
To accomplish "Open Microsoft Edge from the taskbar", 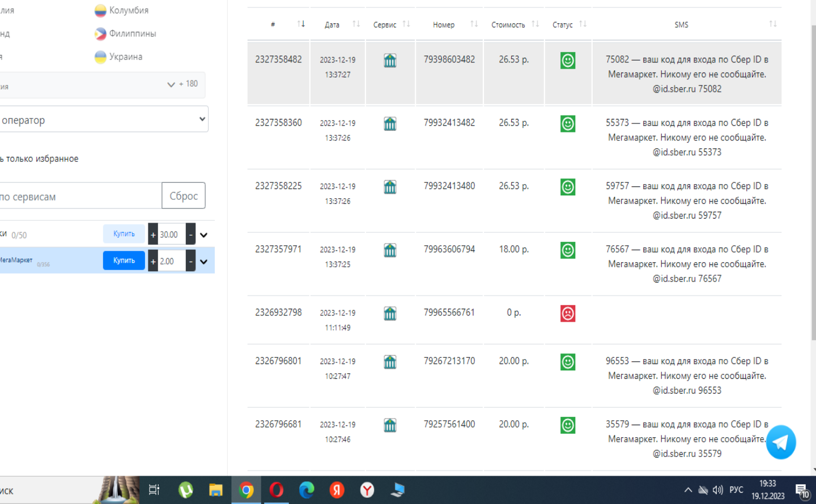I will pyautogui.click(x=307, y=490).
